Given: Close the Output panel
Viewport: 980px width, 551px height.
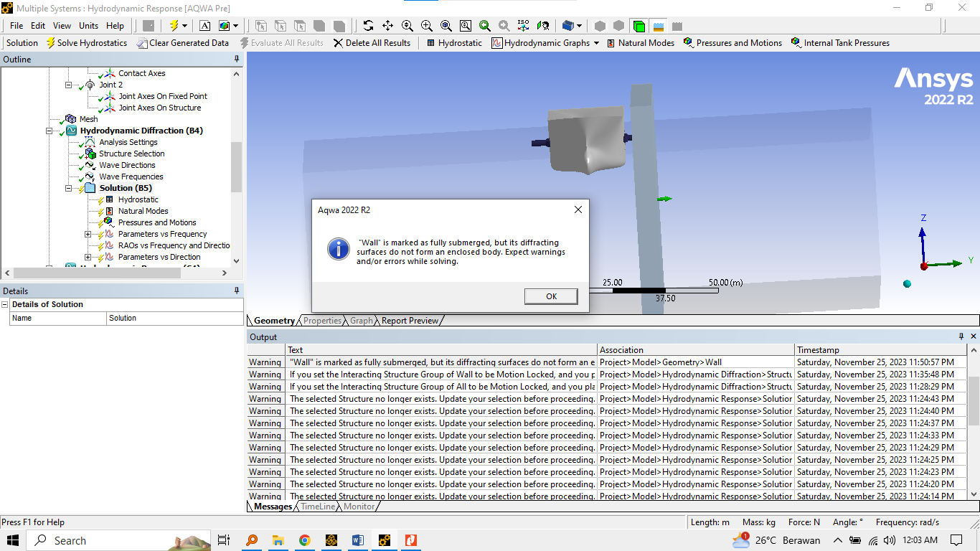Looking at the screenshot, I should click(x=974, y=336).
